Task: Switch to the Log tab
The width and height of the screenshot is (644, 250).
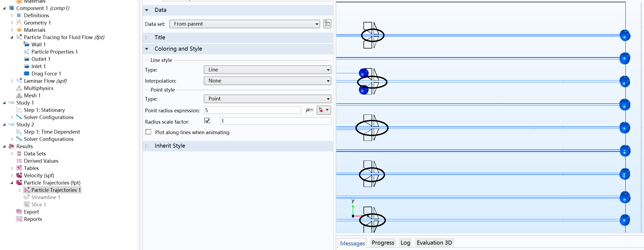Action: tap(405, 243)
